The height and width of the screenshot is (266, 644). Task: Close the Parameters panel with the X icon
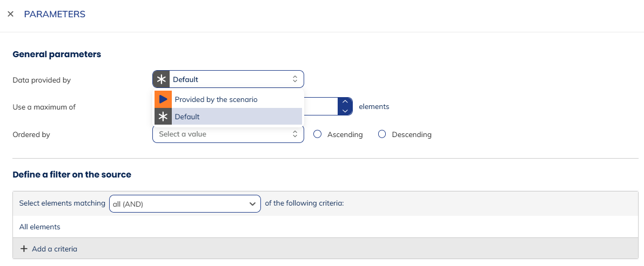pos(10,14)
